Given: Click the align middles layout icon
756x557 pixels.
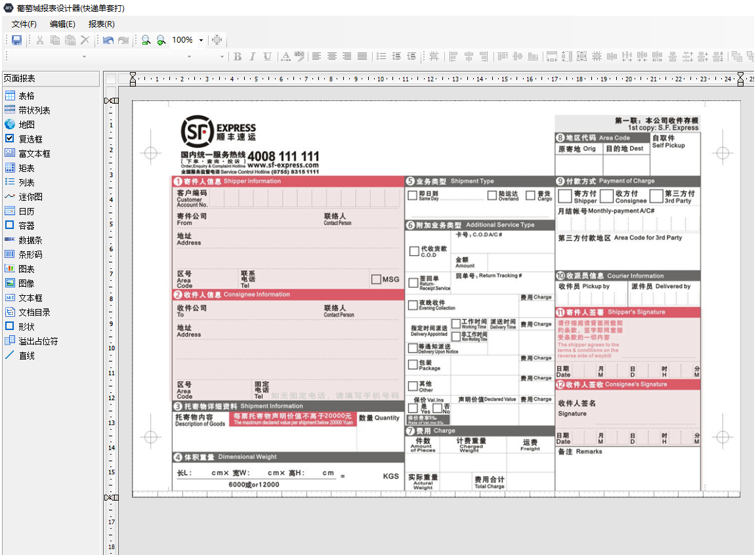Looking at the screenshot, I should pyautogui.click(x=518, y=56).
